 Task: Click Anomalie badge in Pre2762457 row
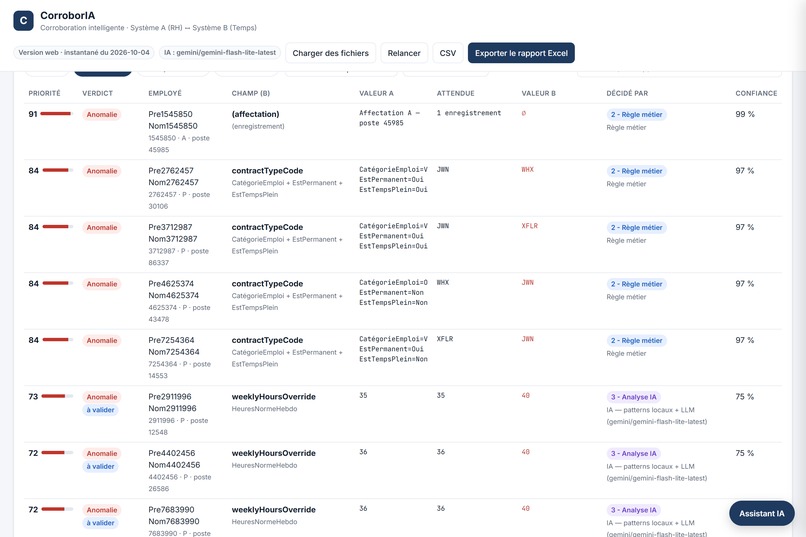coord(102,171)
